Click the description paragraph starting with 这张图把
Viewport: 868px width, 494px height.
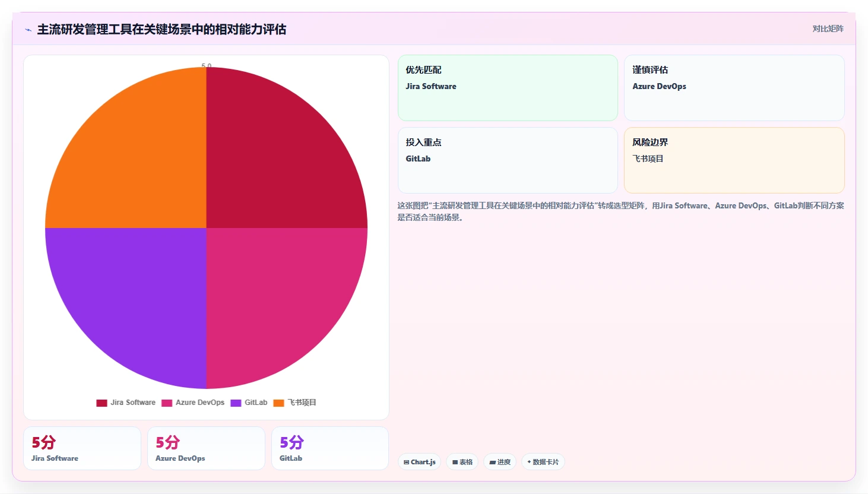[620, 211]
